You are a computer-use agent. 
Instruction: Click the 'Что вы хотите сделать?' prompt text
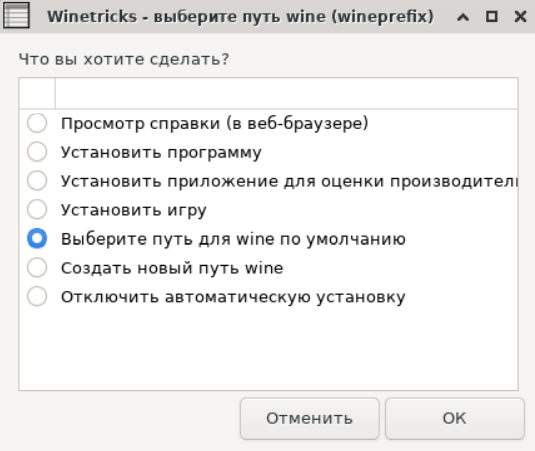point(124,59)
